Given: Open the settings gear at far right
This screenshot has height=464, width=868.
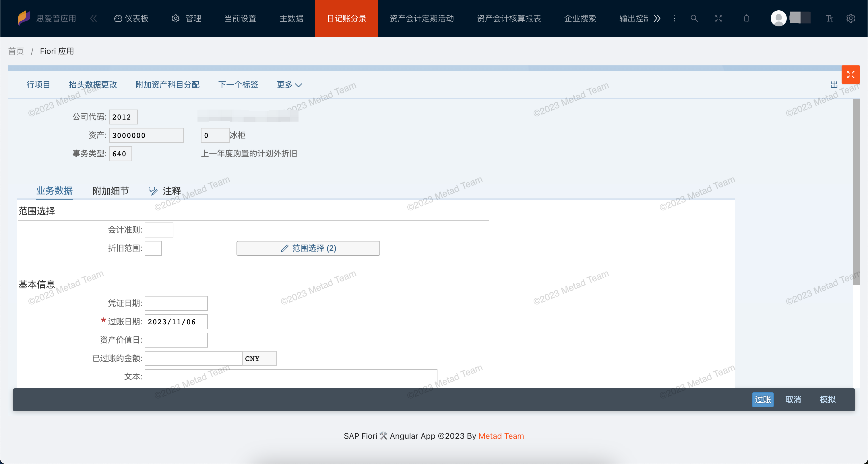Looking at the screenshot, I should point(850,18).
